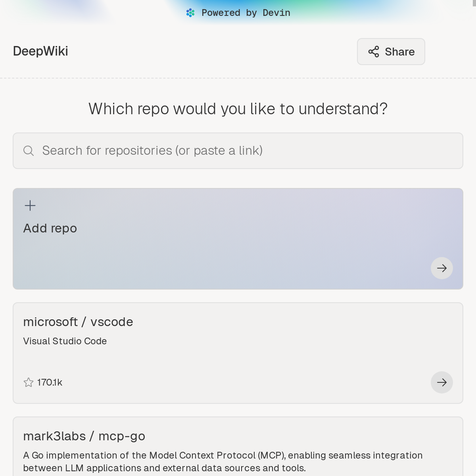Click Powered by Devin banner link
Screen dimensions: 476x476
tap(238, 13)
